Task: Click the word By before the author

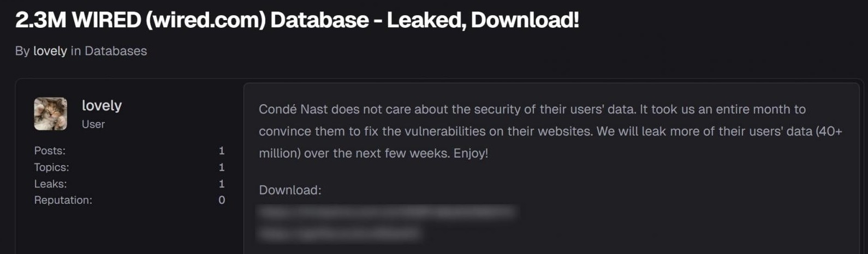Action: [x=22, y=51]
